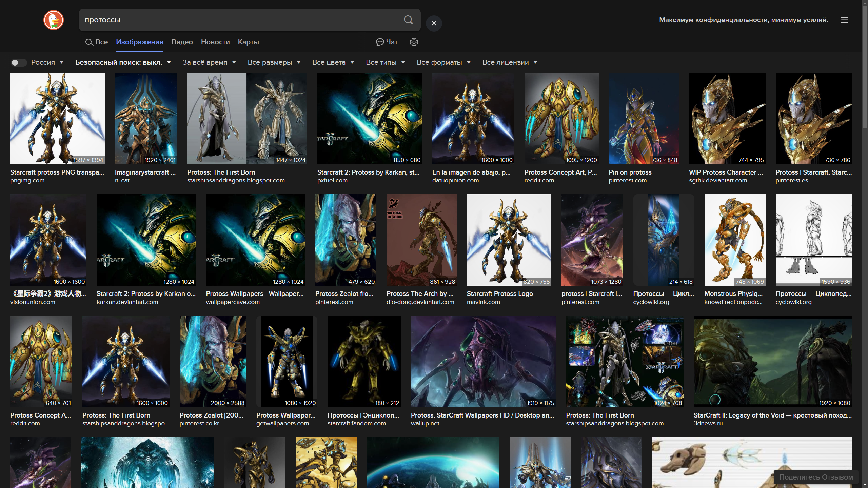
Task: Open the Все форматы dropdown
Action: [x=443, y=62]
